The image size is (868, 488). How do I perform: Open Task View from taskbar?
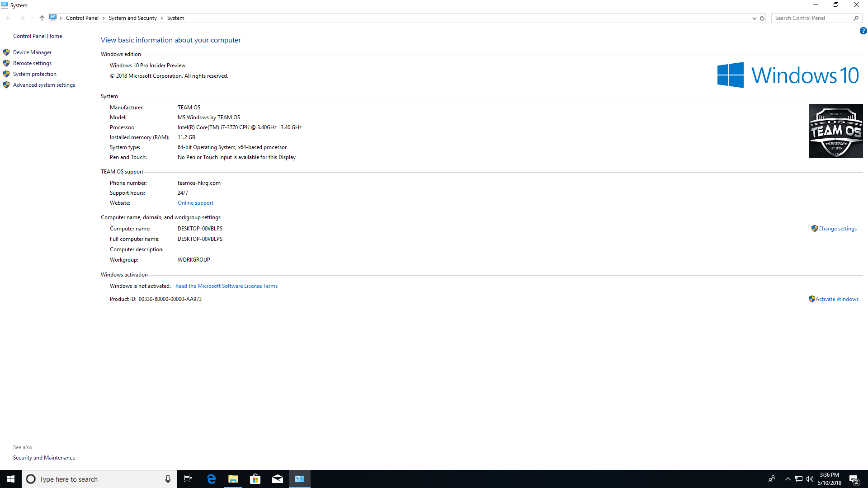(x=188, y=479)
